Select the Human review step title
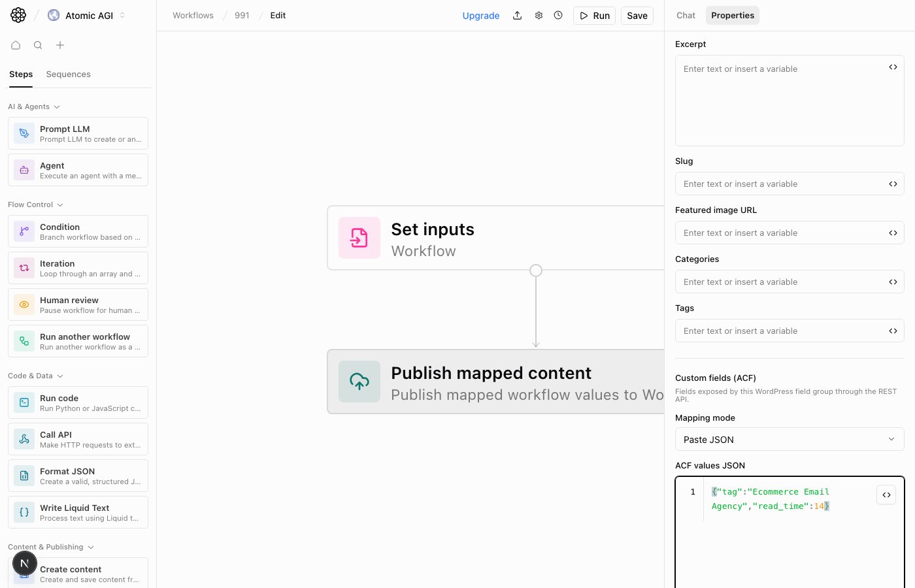This screenshot has height=588, width=915. 69,301
